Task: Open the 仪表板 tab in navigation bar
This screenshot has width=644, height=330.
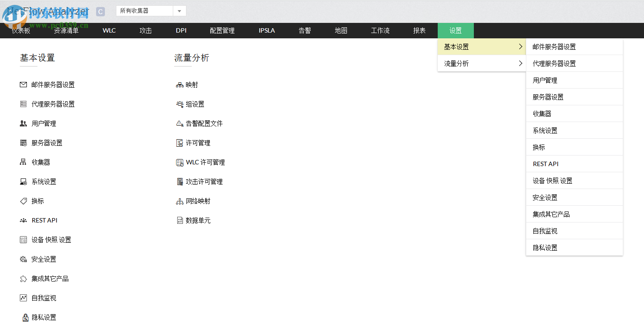Action: [21, 30]
